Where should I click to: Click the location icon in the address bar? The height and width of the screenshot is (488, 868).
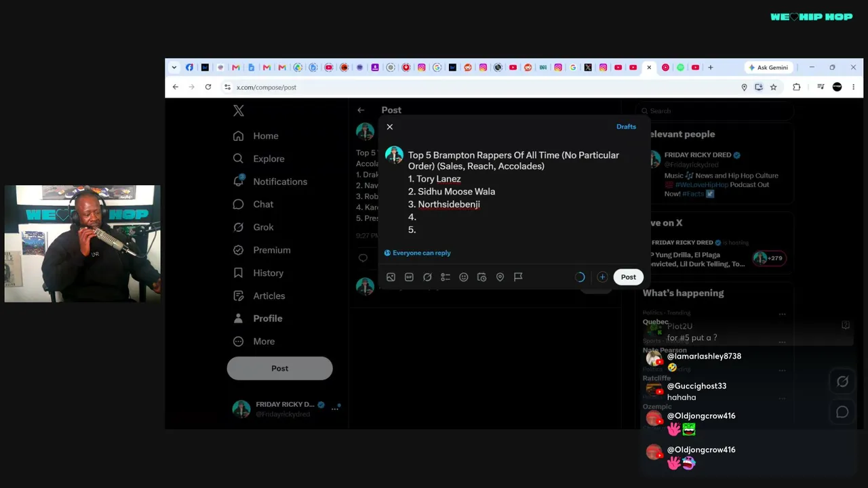pos(744,87)
